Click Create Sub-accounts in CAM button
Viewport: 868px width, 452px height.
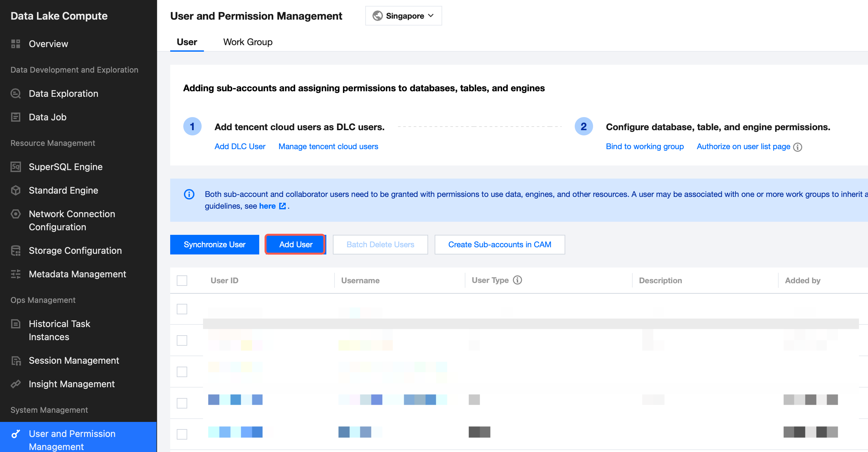click(499, 245)
